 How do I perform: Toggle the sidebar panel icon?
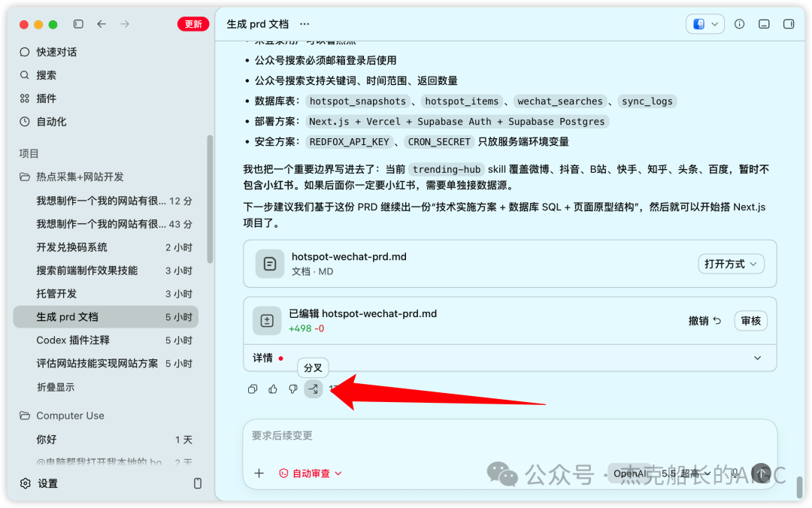(78, 24)
